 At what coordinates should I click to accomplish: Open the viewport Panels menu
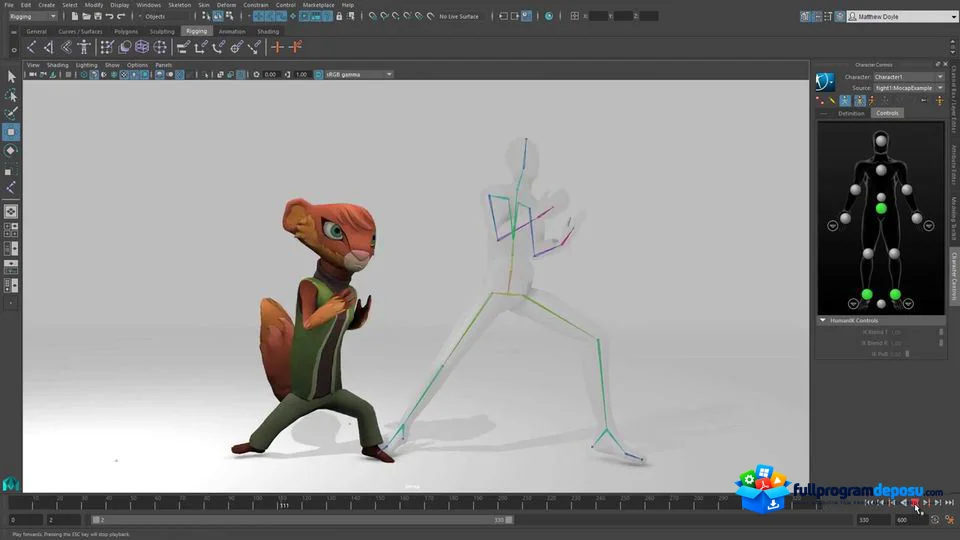(x=163, y=65)
